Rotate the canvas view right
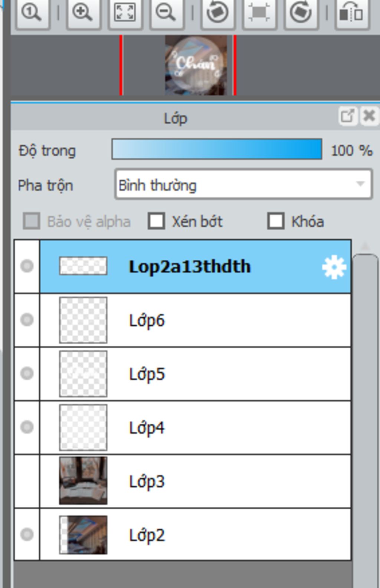This screenshot has height=588, width=380. coord(301,12)
